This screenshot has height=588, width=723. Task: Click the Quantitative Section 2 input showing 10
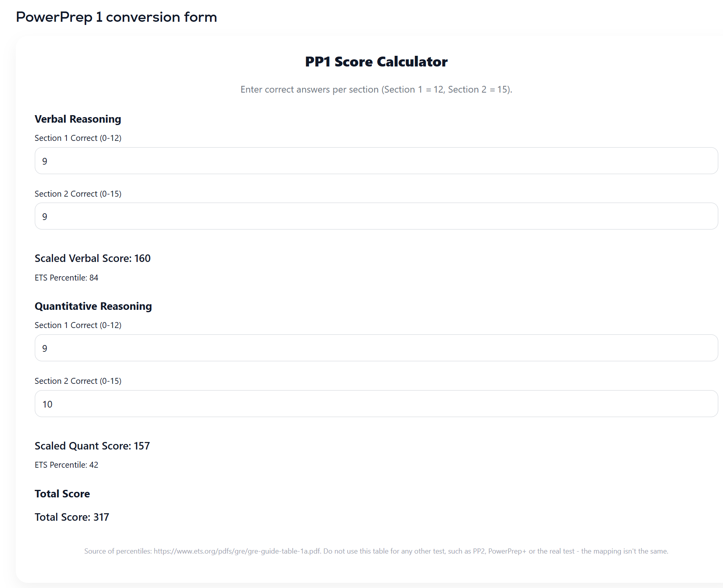tap(376, 404)
